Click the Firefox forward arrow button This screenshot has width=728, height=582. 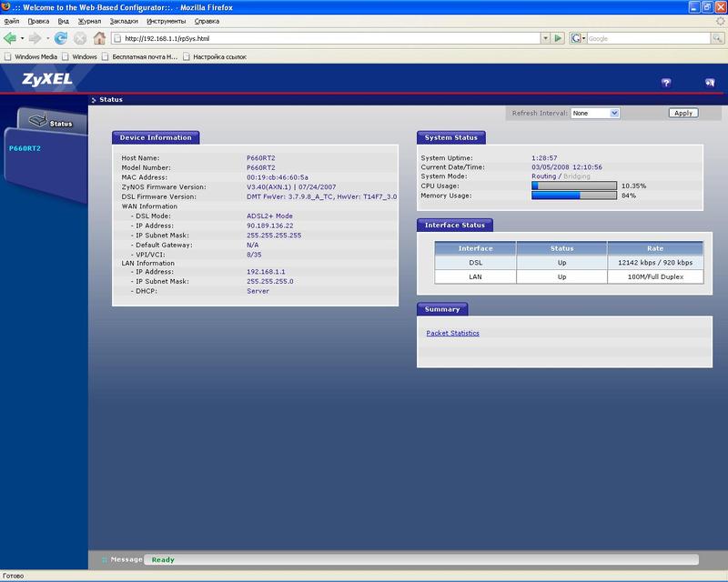click(35, 38)
